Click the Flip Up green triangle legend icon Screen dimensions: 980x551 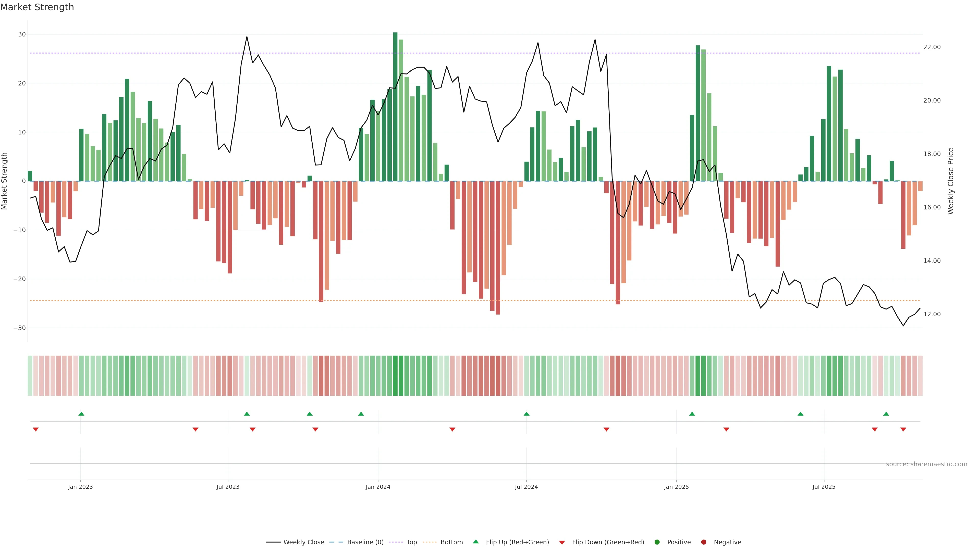(x=475, y=542)
